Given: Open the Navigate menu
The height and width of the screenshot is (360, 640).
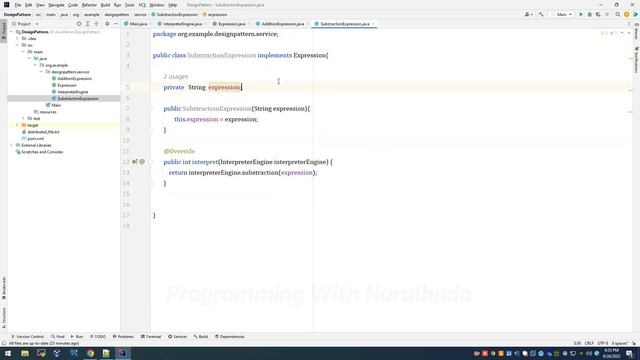Looking at the screenshot, I should (x=56, y=5).
